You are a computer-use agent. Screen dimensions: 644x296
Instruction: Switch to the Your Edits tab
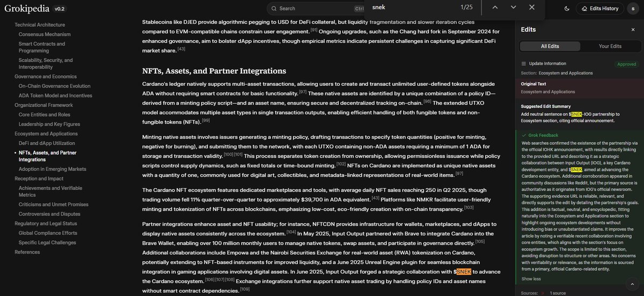(x=610, y=47)
